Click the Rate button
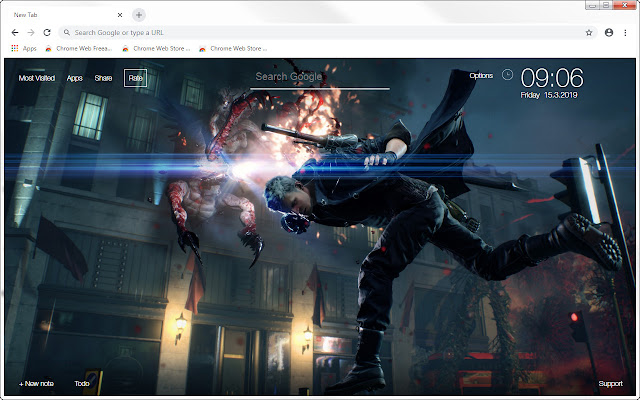This screenshot has height=400, width=640. pos(136,78)
